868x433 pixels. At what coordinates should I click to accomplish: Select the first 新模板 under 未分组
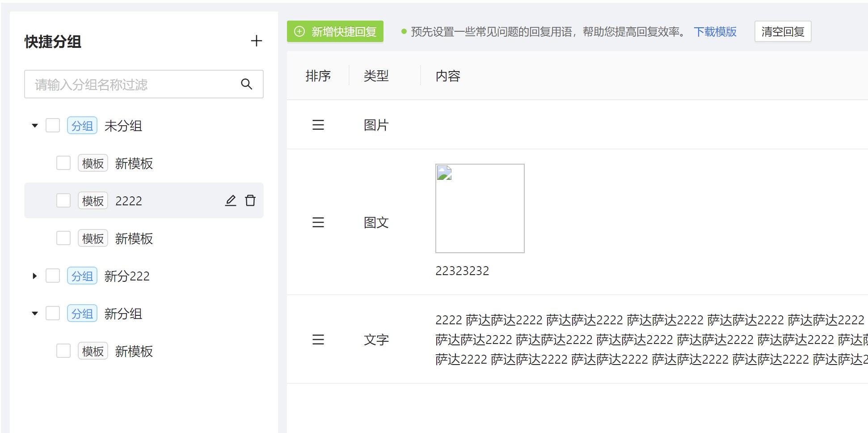tap(134, 163)
